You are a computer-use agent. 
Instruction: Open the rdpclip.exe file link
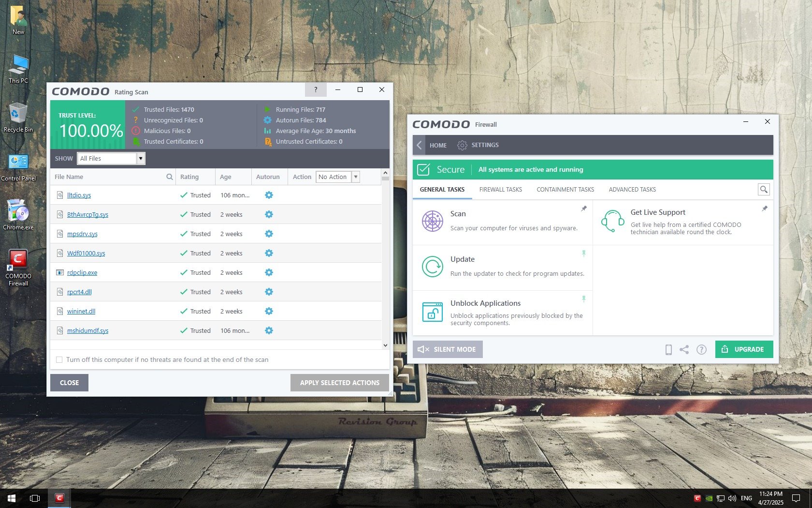(82, 272)
